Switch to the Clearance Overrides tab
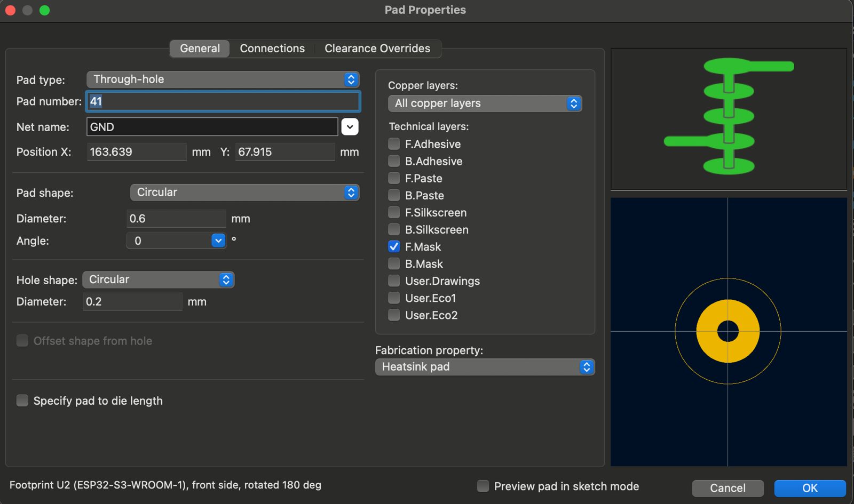Image resolution: width=854 pixels, height=504 pixels. point(377,49)
